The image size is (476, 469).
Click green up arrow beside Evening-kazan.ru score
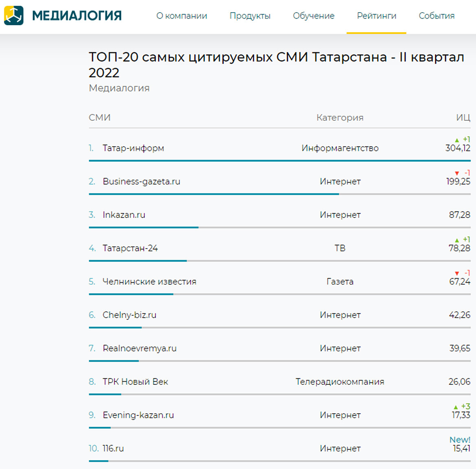tap(456, 407)
